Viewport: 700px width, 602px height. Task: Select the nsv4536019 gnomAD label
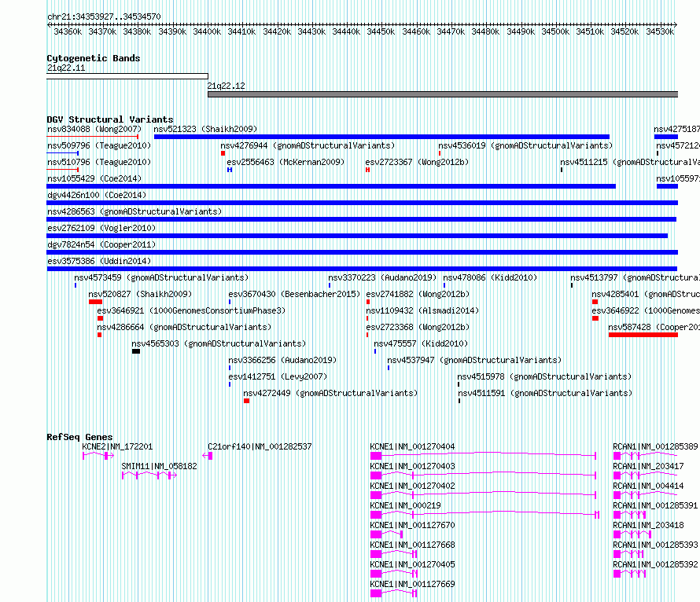(525, 145)
